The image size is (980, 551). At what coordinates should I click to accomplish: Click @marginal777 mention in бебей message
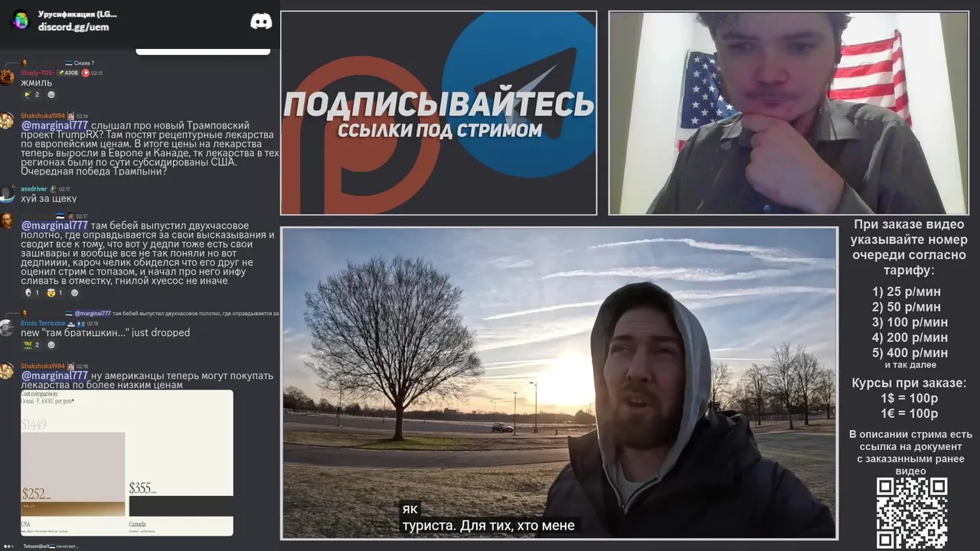[54, 226]
